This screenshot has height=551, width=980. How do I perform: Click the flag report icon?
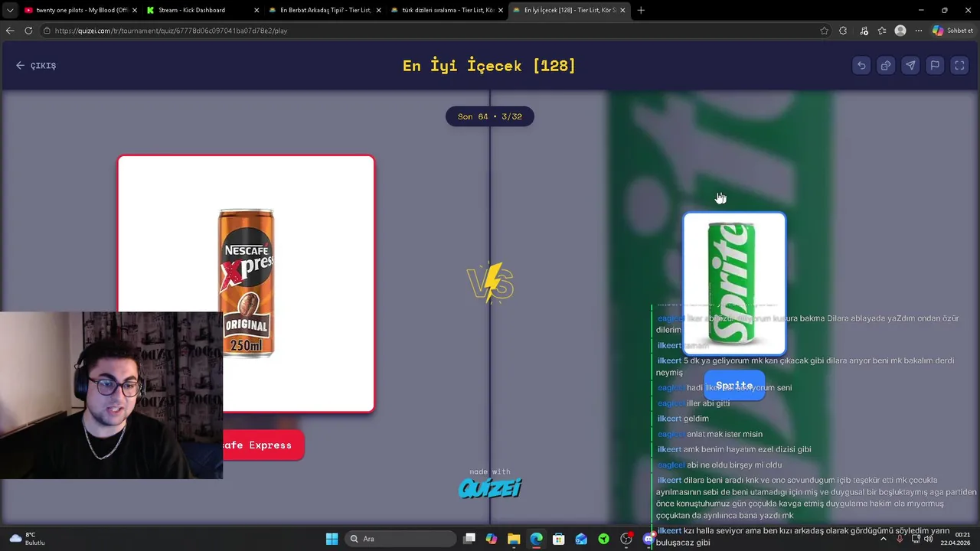935,66
